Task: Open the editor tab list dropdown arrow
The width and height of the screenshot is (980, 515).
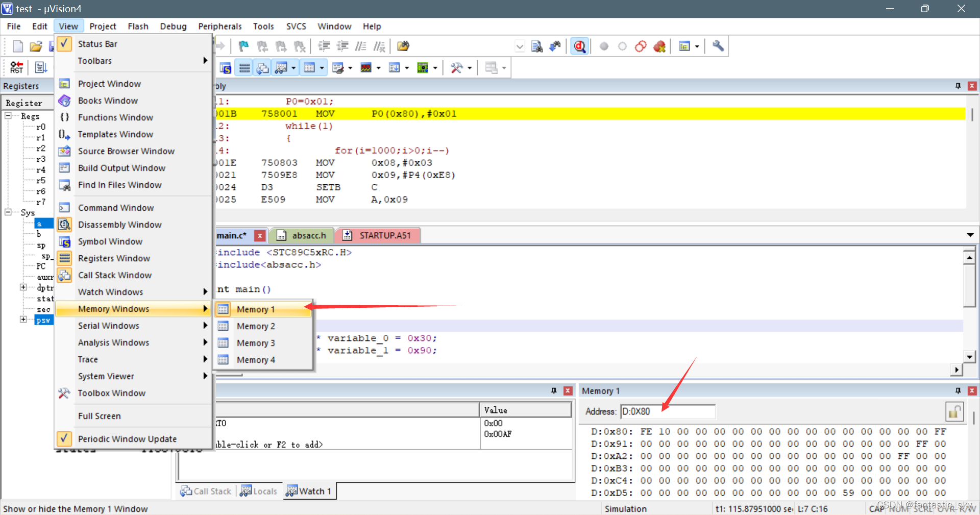Action: click(970, 235)
